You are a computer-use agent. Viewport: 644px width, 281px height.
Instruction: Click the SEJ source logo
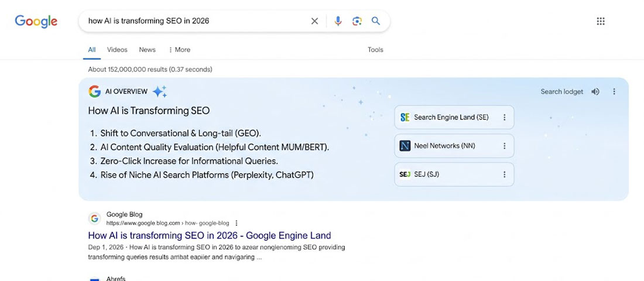coord(405,174)
